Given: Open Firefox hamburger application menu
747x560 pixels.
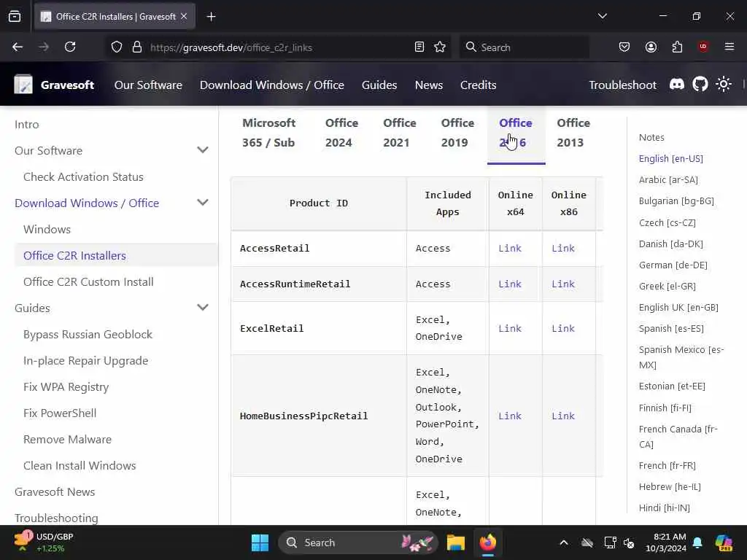Looking at the screenshot, I should pyautogui.click(x=729, y=47).
